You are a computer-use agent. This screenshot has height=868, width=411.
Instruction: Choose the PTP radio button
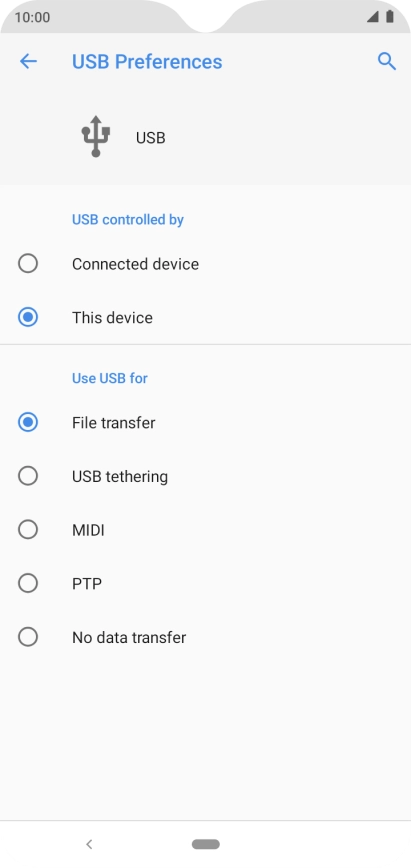[x=28, y=583]
